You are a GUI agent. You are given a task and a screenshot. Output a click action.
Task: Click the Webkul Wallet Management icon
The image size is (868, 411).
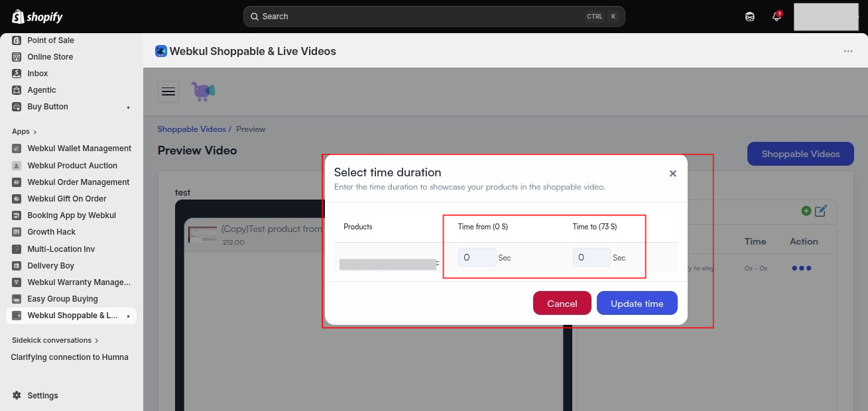click(17, 148)
